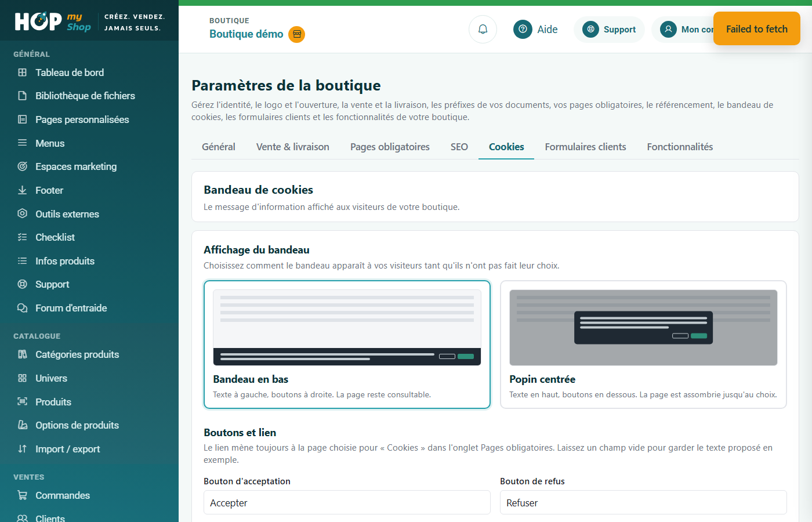Viewport: 812px width, 522px height.
Task: Focus the Bouton d'acceptation input field
Action: coord(347,502)
